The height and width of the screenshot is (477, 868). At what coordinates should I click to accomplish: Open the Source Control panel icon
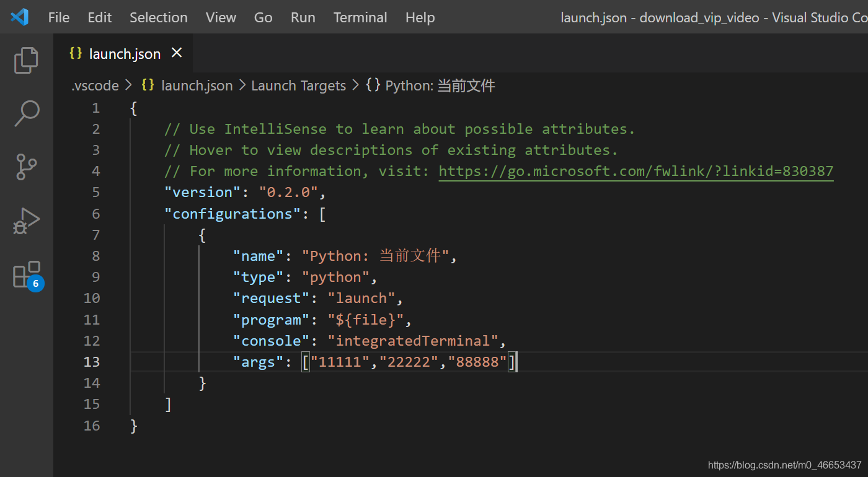click(26, 167)
